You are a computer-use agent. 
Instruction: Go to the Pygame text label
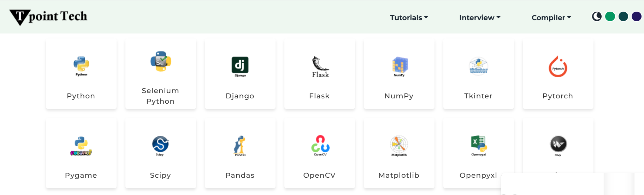[81, 175]
